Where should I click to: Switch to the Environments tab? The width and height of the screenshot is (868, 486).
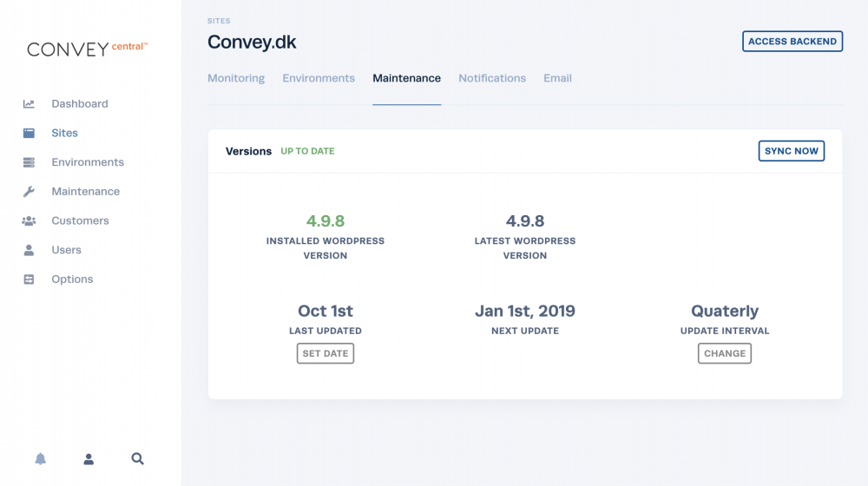pyautogui.click(x=319, y=78)
